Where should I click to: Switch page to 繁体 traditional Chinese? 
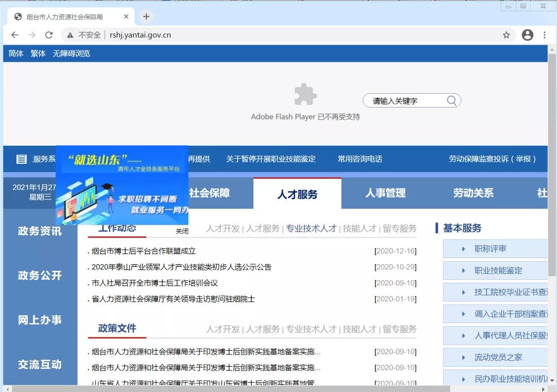(x=38, y=53)
